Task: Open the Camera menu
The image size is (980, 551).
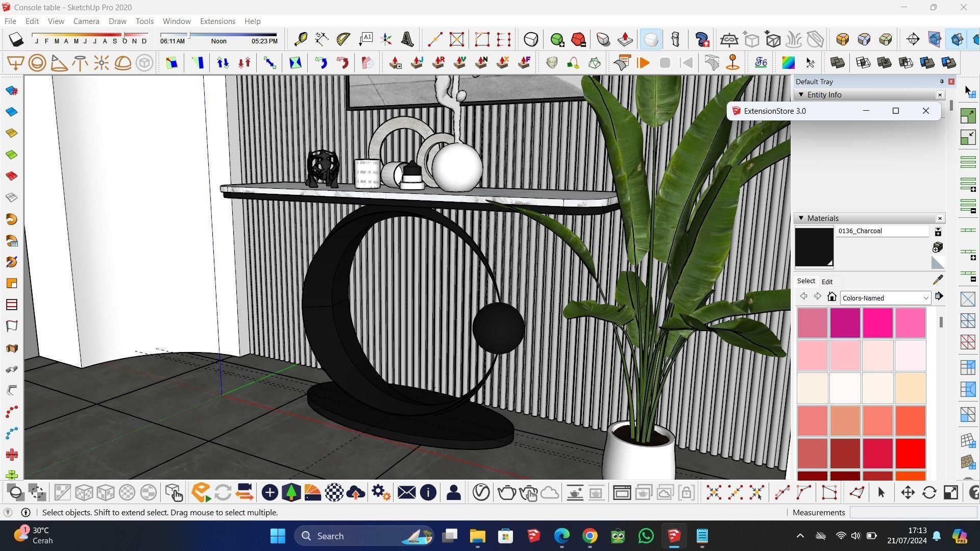Action: [x=86, y=21]
